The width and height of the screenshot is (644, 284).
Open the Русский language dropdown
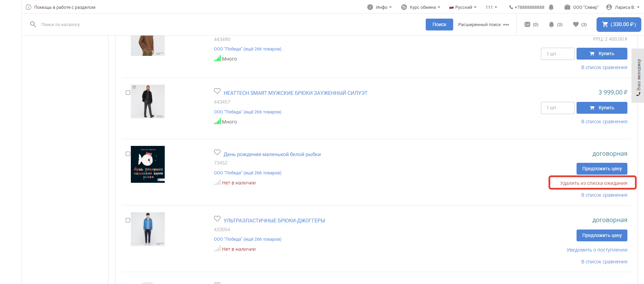pos(466,7)
